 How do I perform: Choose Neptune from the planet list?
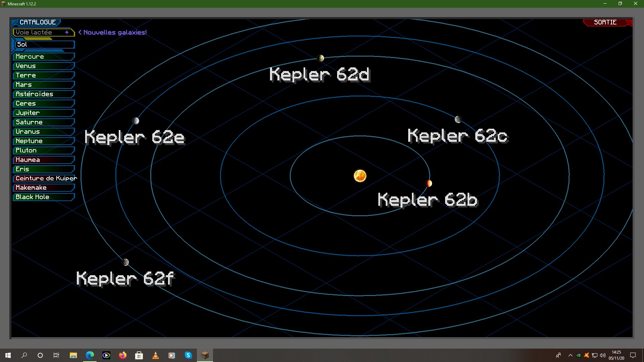pyautogui.click(x=44, y=141)
